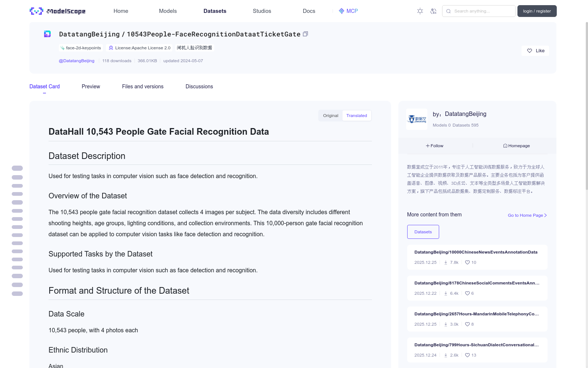Open the Discussions tab
Image resolution: width=588 pixels, height=368 pixels.
(x=199, y=86)
